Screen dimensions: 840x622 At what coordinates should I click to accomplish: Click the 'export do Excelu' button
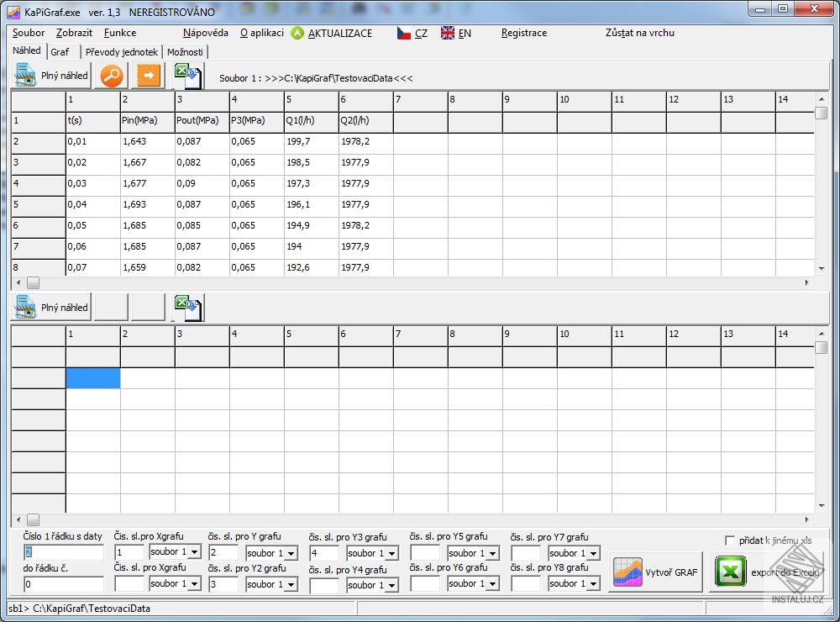pyautogui.click(x=769, y=572)
